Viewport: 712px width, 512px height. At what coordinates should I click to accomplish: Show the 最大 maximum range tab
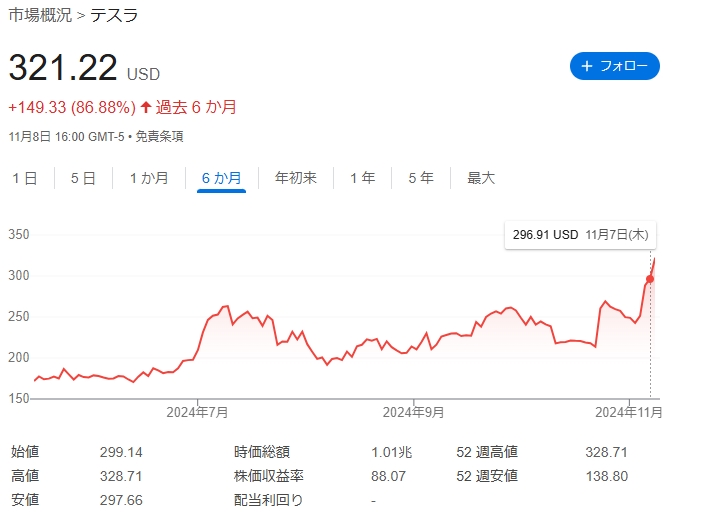[x=481, y=178]
